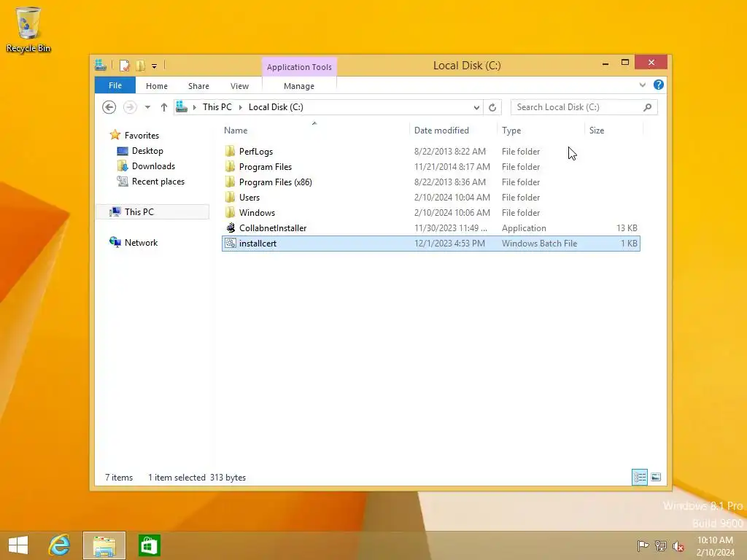The height and width of the screenshot is (560, 747).
Task: Open the Customize Quick Access Toolbar dropdown
Action: pos(155,66)
